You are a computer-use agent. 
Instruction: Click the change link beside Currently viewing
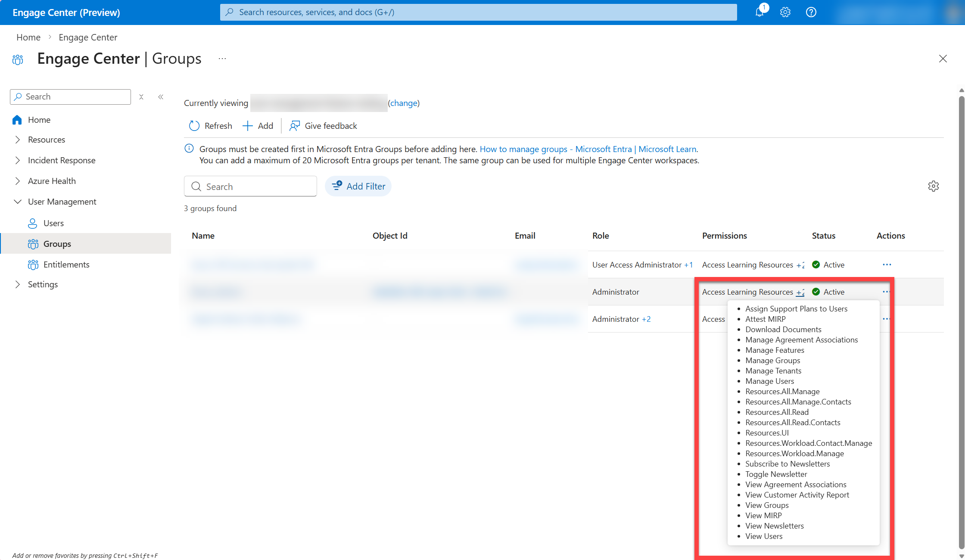pos(404,103)
